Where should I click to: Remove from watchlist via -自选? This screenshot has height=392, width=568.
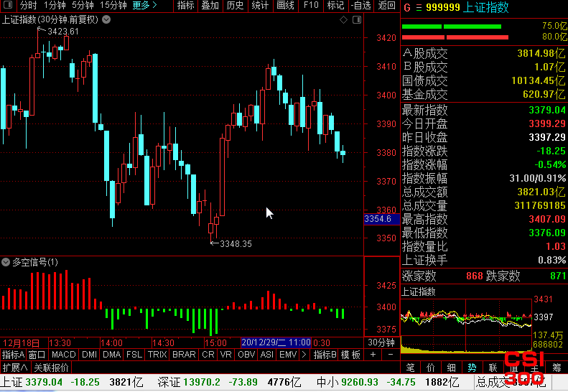point(360,5)
